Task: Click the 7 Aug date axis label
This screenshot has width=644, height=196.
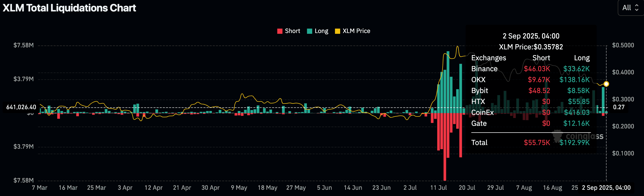Action: 524,188
